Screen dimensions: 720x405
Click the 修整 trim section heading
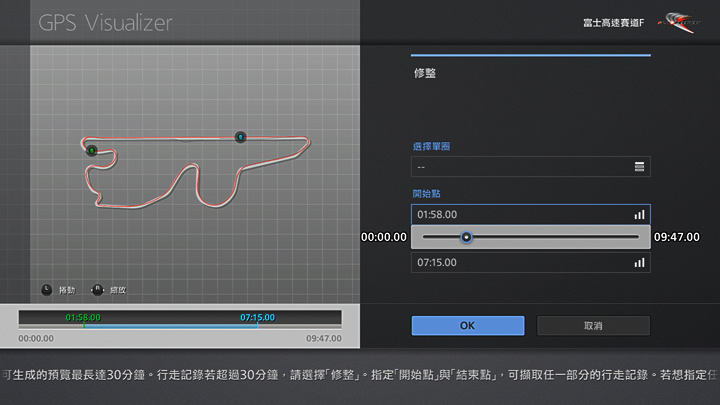click(x=424, y=73)
